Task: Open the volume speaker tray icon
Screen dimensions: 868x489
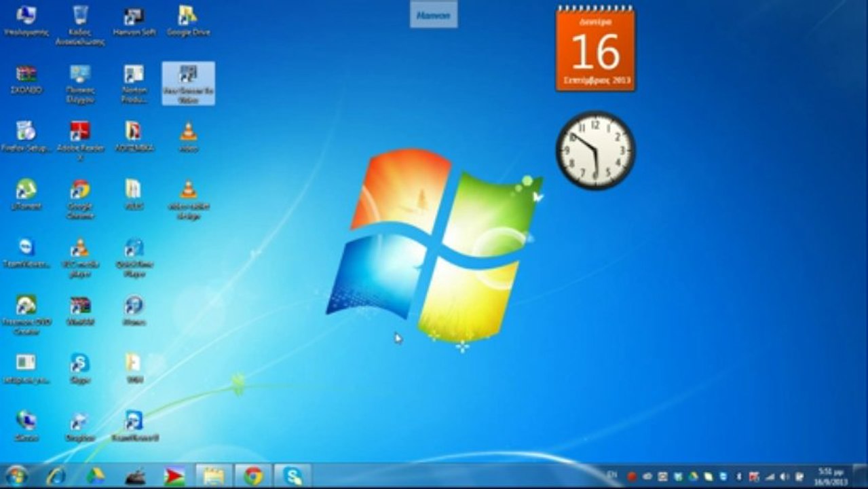Action: pyautogui.click(x=785, y=476)
